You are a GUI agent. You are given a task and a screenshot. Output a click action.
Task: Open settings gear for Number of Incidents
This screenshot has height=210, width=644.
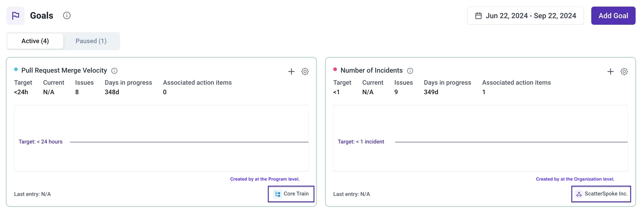coord(624,72)
